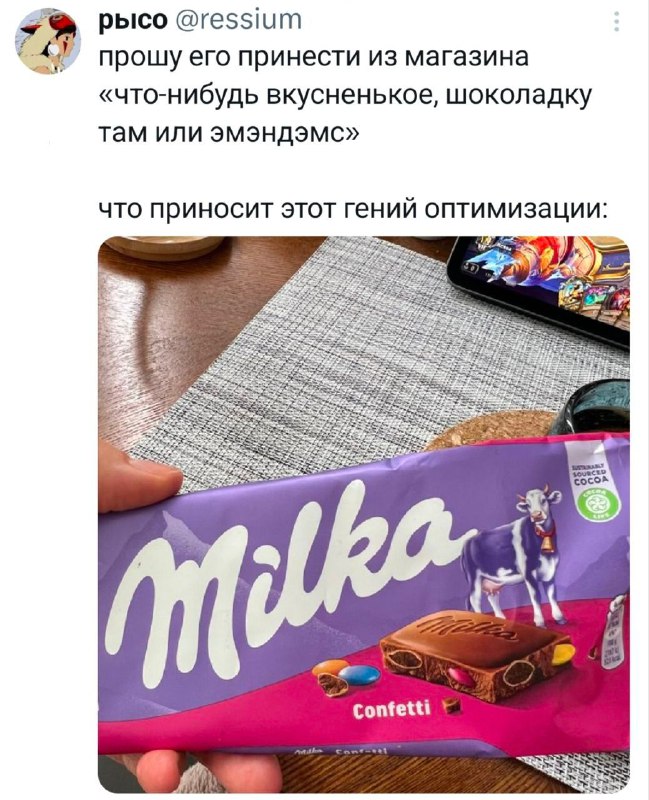Click the 'Sustainably sourced cocoa' text on wrapper

coord(590,473)
